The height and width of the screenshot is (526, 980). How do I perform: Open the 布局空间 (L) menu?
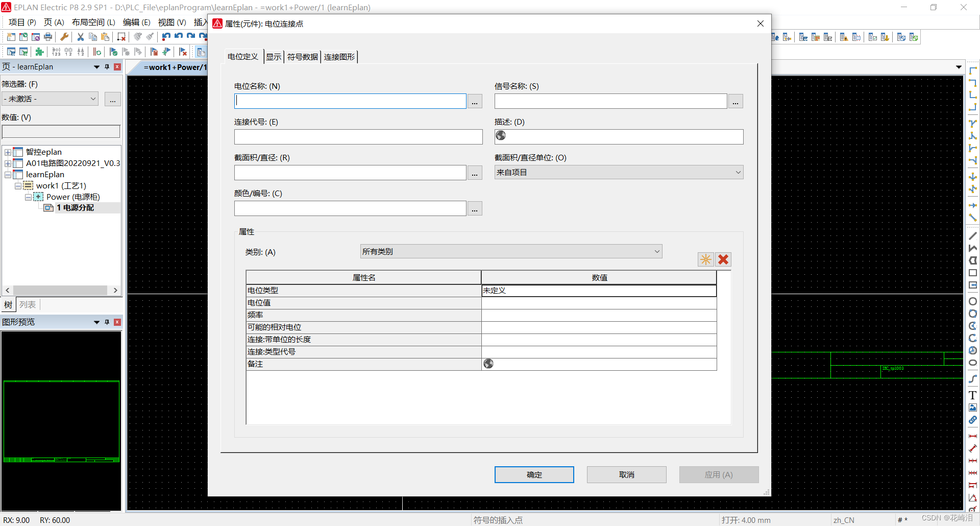[93, 22]
